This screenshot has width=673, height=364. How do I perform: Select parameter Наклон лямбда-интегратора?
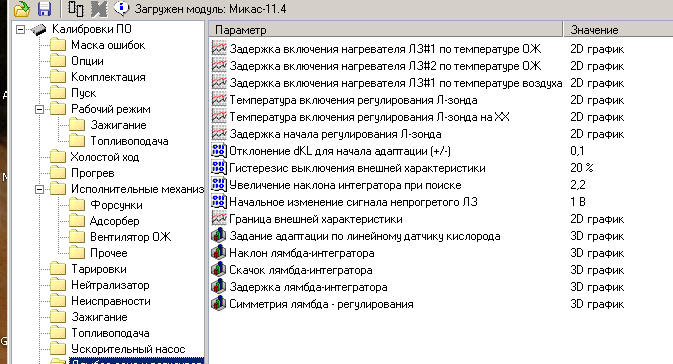point(302,253)
